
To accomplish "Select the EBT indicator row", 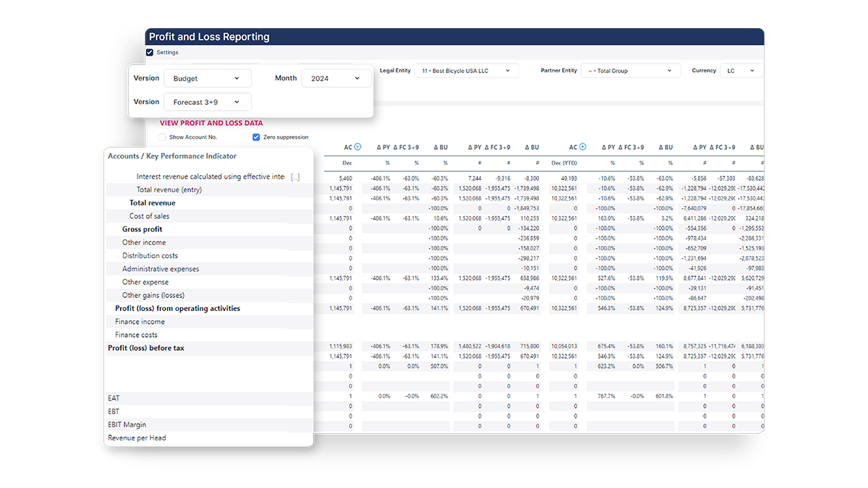I will click(209, 411).
